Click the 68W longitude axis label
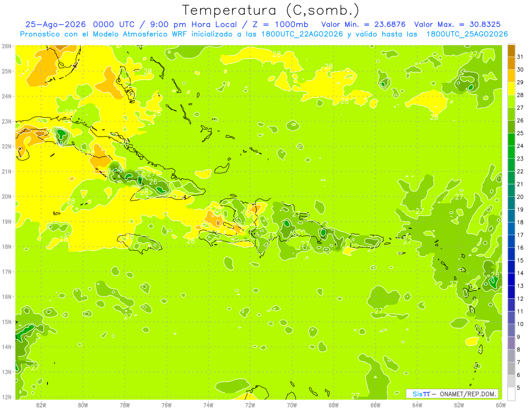 [334, 405]
